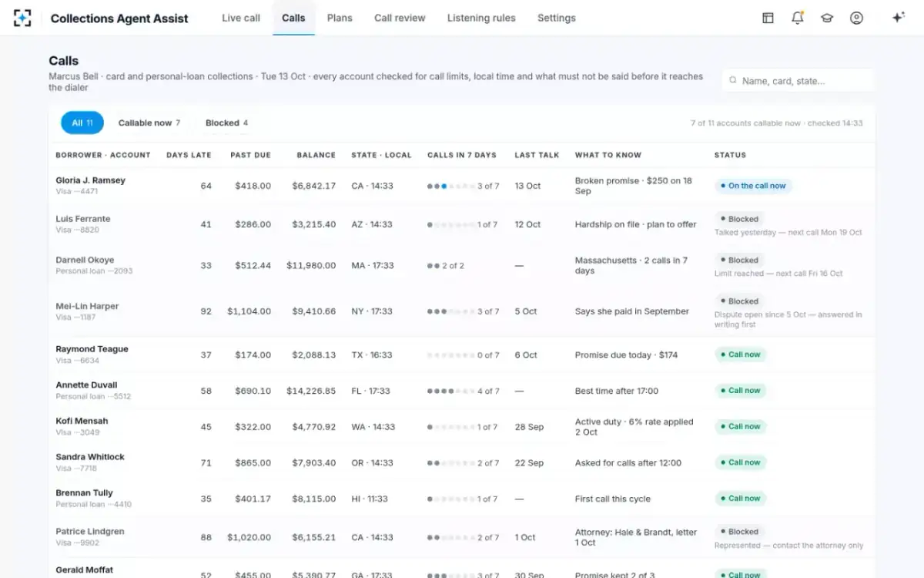The height and width of the screenshot is (578, 924).
Task: Open borrower Luis Ferrante
Action: point(83,219)
